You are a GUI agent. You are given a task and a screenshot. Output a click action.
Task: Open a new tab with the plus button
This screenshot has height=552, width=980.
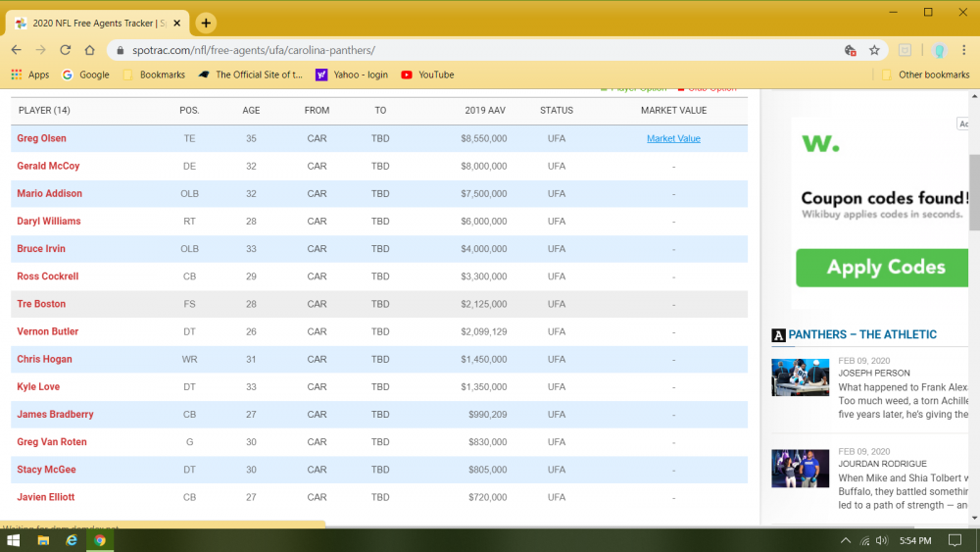click(x=206, y=24)
